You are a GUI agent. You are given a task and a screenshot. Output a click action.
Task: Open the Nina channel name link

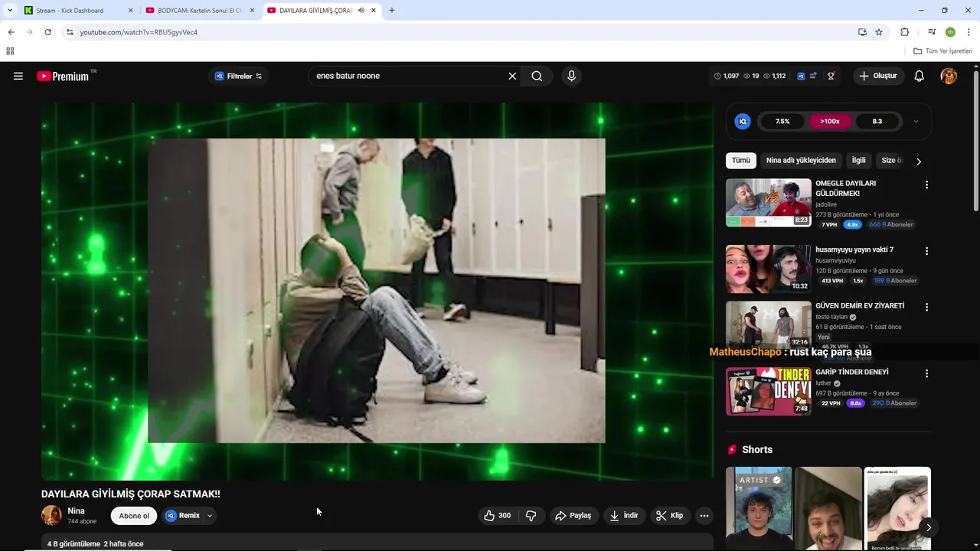76,511
